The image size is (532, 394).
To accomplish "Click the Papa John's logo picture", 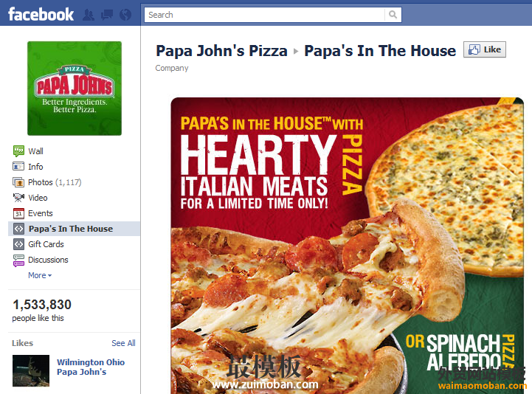I will [75, 89].
